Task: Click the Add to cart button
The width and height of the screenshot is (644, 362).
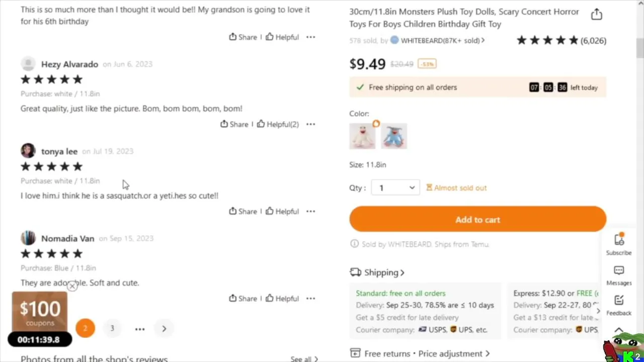Action: [x=477, y=220]
